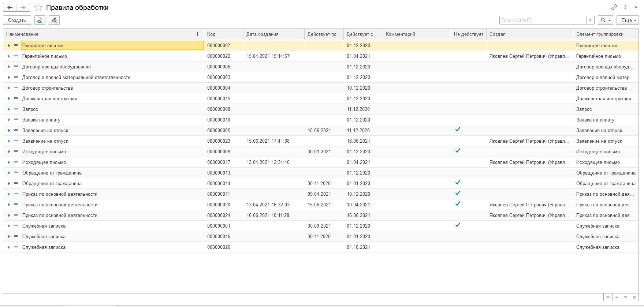Click the Действует по column header

324,34
